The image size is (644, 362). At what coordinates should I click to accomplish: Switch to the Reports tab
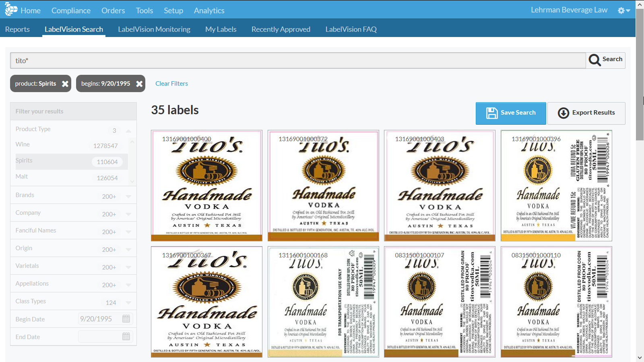pyautogui.click(x=17, y=29)
